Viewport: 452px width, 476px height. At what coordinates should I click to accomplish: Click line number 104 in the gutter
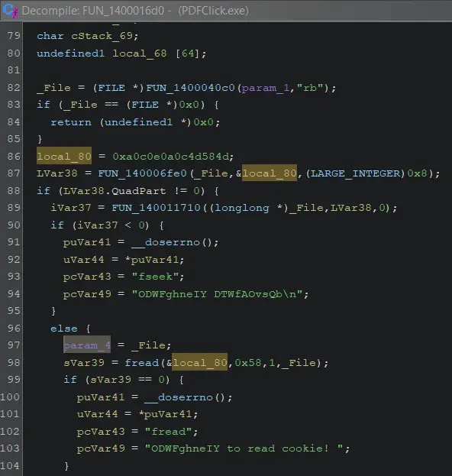[11, 465]
